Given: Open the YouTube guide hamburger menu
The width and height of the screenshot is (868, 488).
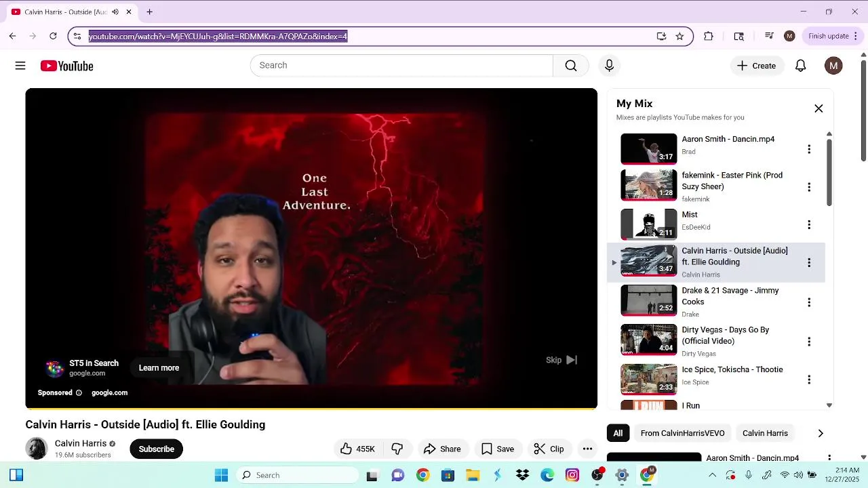Looking at the screenshot, I should 20,66.
